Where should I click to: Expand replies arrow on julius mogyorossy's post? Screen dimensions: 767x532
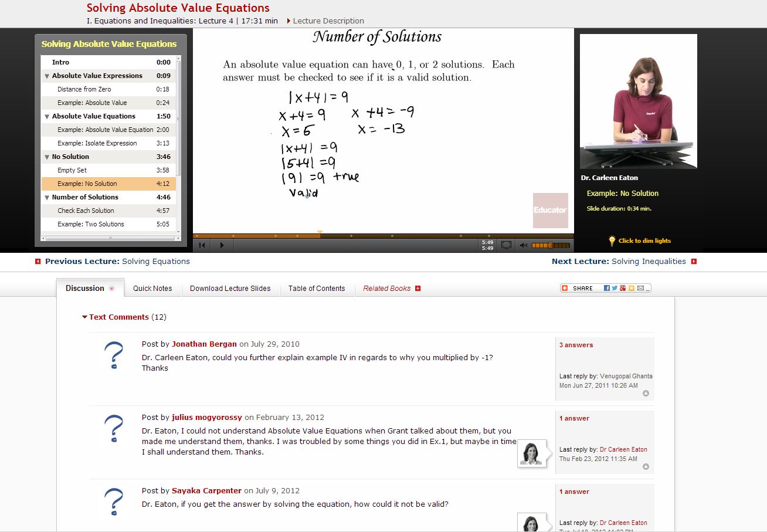tap(646, 466)
